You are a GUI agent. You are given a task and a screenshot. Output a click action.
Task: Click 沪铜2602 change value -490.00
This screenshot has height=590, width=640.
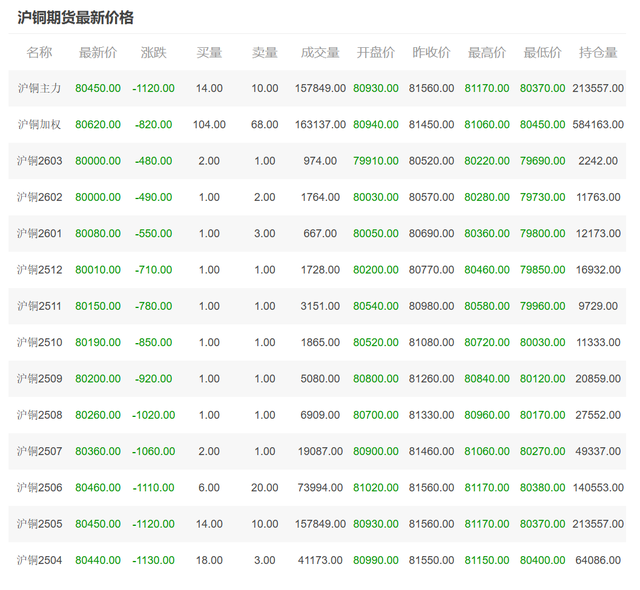(x=153, y=197)
